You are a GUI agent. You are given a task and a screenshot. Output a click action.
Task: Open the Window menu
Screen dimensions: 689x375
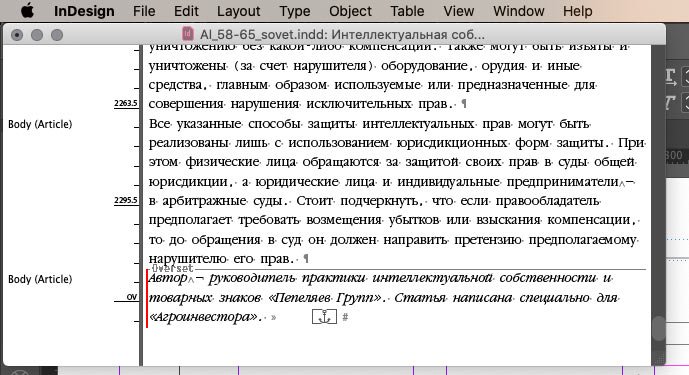coord(519,11)
